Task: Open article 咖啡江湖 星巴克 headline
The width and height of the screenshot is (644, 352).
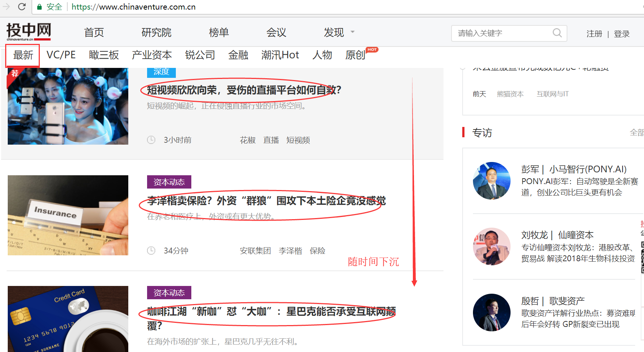Action: pos(271,318)
